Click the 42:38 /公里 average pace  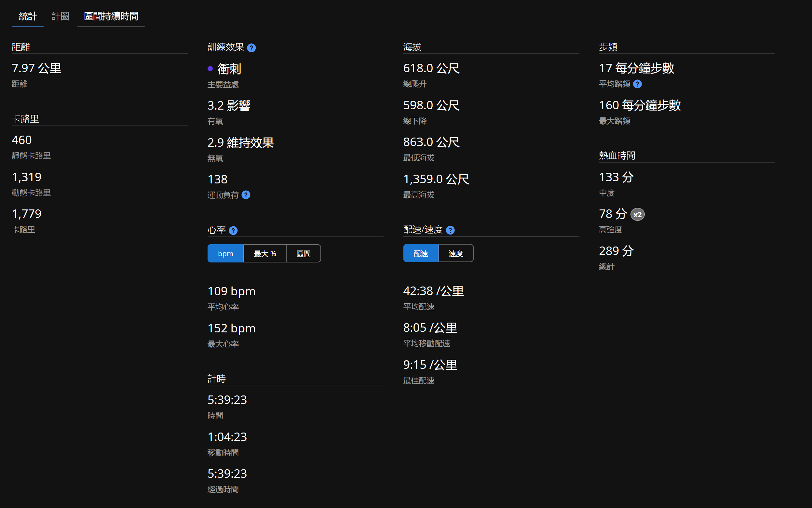click(434, 291)
